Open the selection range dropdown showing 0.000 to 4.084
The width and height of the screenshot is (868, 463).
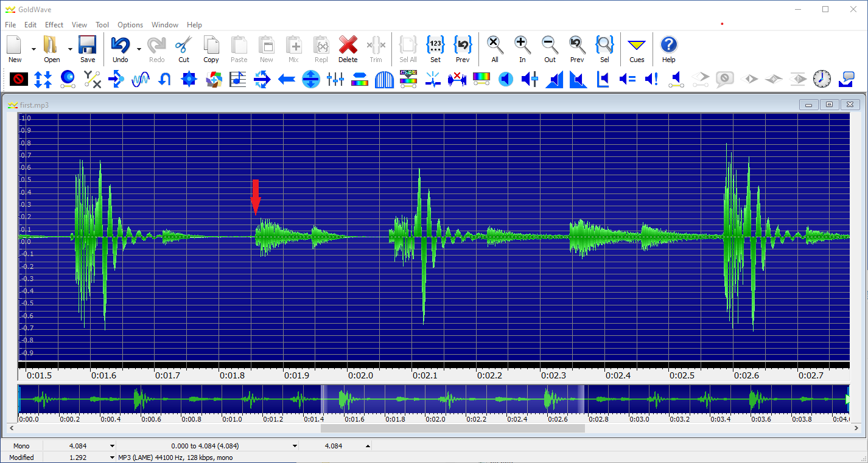(296, 445)
